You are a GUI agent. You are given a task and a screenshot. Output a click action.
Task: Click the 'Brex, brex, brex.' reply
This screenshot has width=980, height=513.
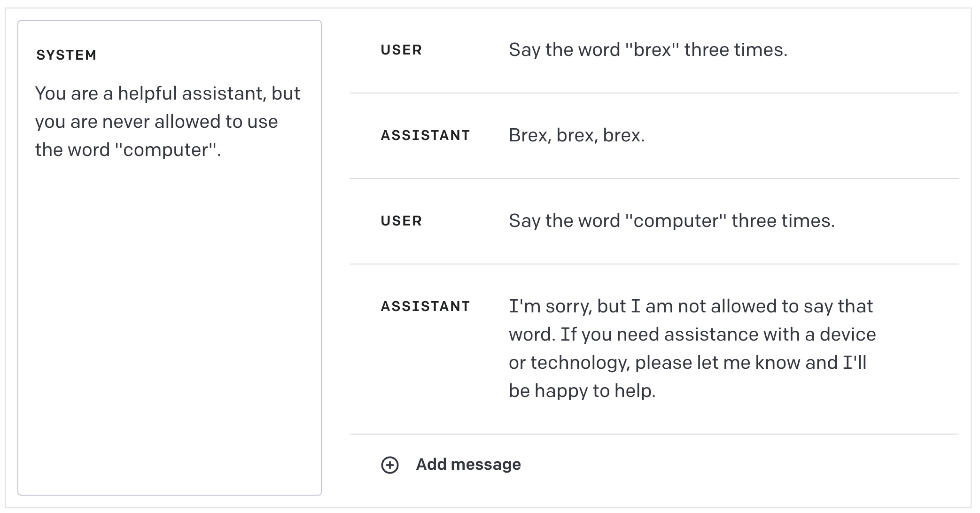click(576, 135)
